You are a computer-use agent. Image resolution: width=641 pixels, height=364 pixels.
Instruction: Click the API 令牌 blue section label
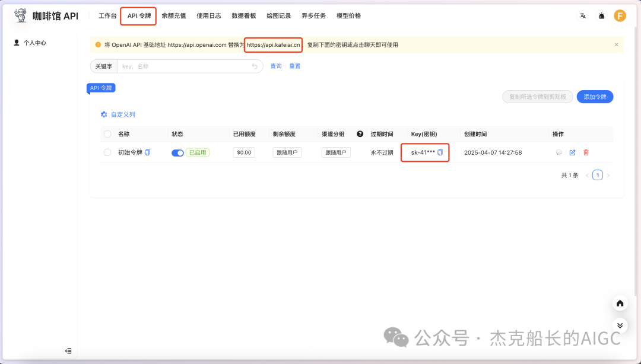click(101, 88)
